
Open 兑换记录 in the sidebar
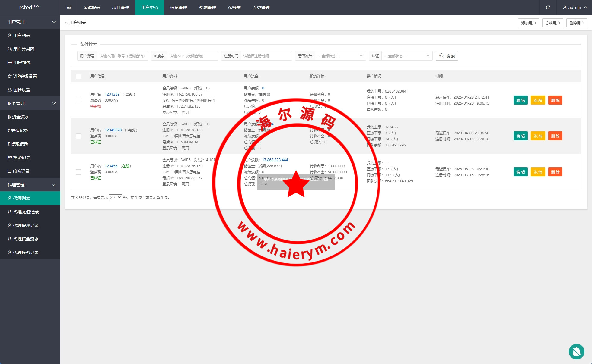[21, 171]
